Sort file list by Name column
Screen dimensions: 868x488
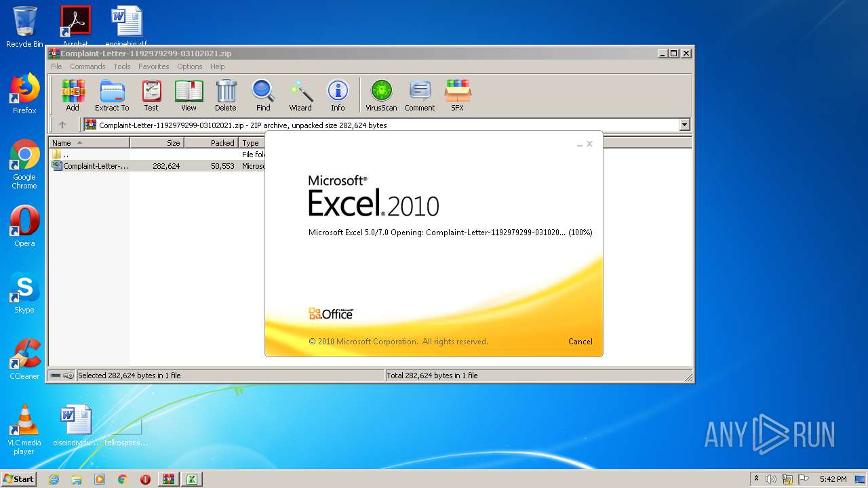pos(89,143)
